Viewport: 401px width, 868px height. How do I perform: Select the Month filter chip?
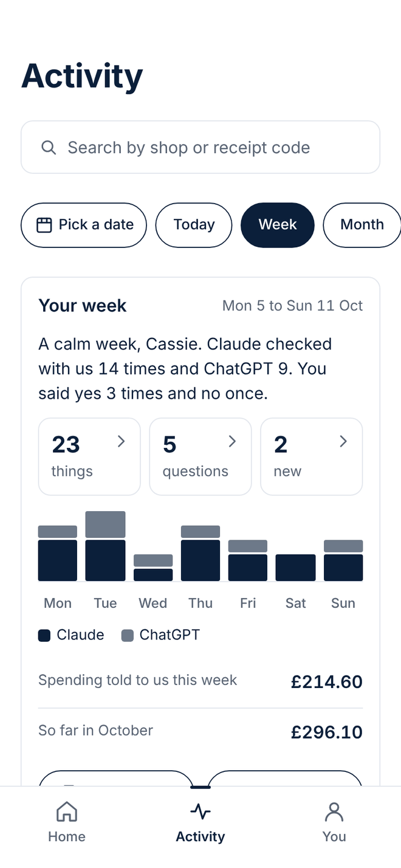click(362, 225)
